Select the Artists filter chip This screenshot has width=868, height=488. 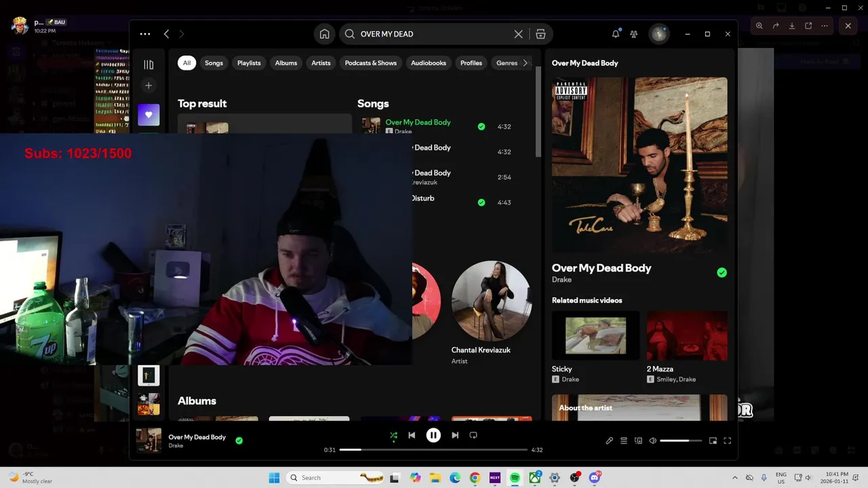[321, 63]
